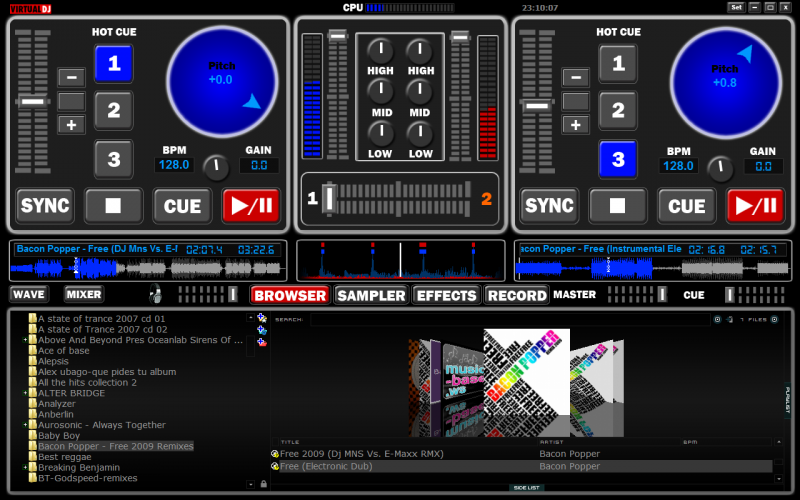Click the left deck minus pitch bend button
The image size is (800, 500).
point(71,78)
